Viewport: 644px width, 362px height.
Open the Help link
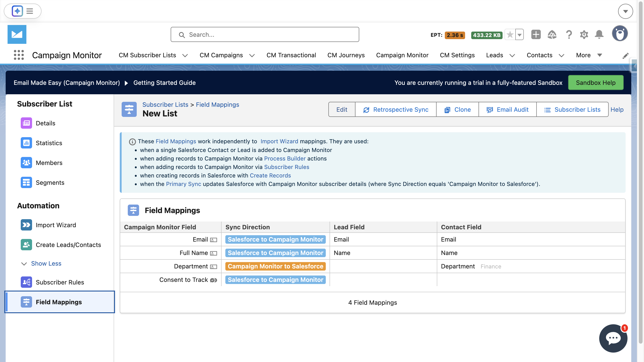[x=617, y=110]
